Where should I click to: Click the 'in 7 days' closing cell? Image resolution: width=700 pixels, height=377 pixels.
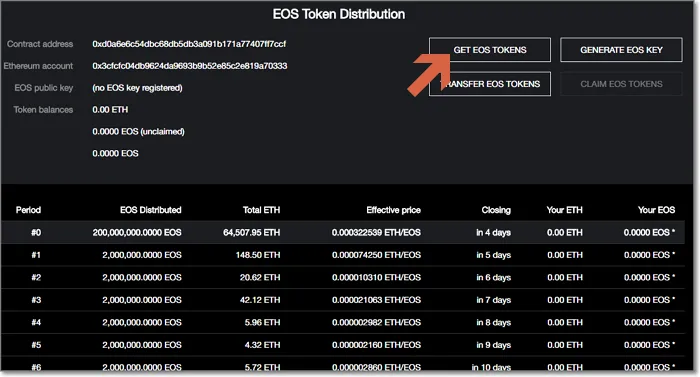pyautogui.click(x=493, y=300)
